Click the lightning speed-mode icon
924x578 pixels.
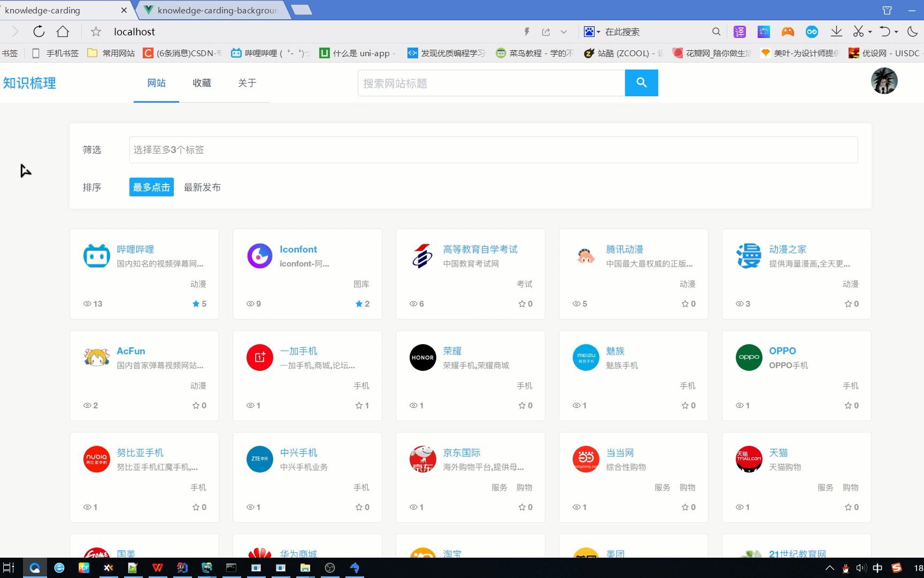[527, 32]
